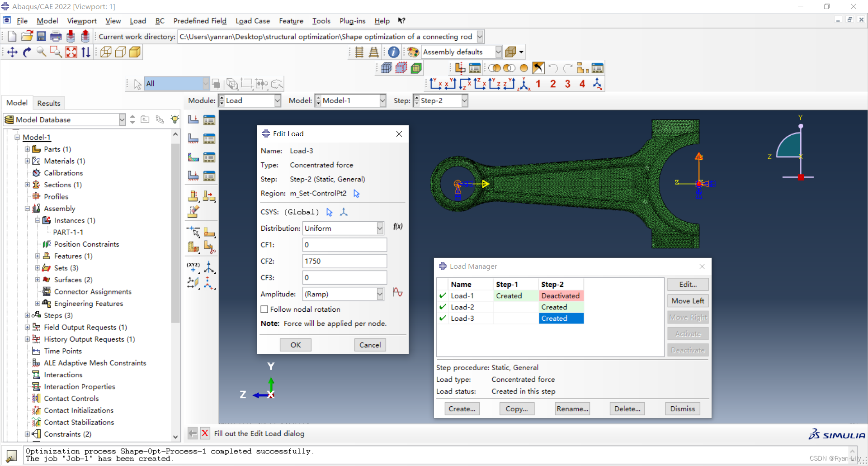Image resolution: width=868 pixels, height=466 pixels.
Task: Click the Create Datum Point tool icon
Action: (x=193, y=267)
